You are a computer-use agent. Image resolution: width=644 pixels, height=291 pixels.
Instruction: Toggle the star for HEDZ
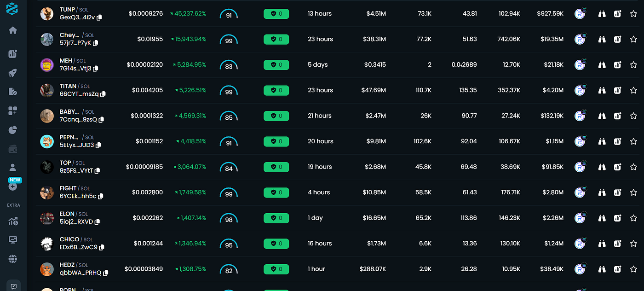pos(633,269)
